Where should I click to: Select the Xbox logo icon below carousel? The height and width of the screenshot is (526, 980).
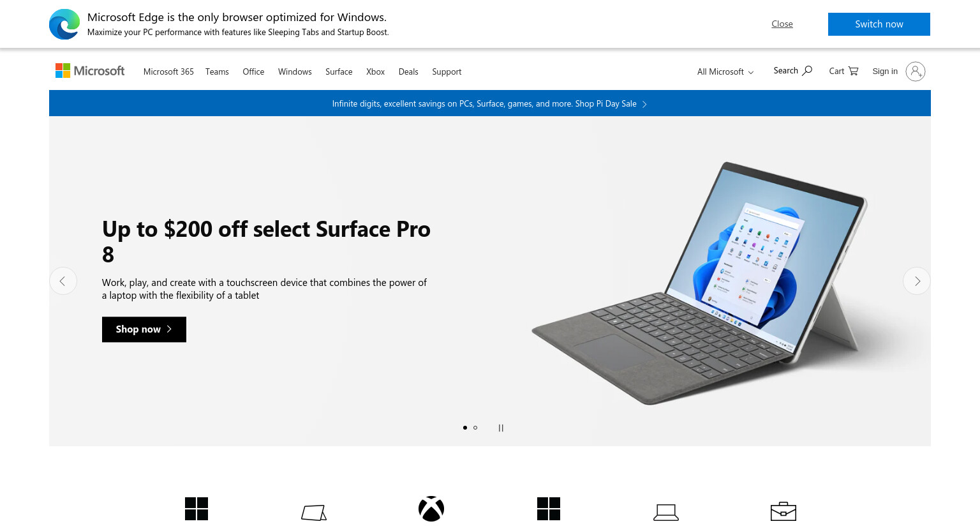pyautogui.click(x=431, y=509)
